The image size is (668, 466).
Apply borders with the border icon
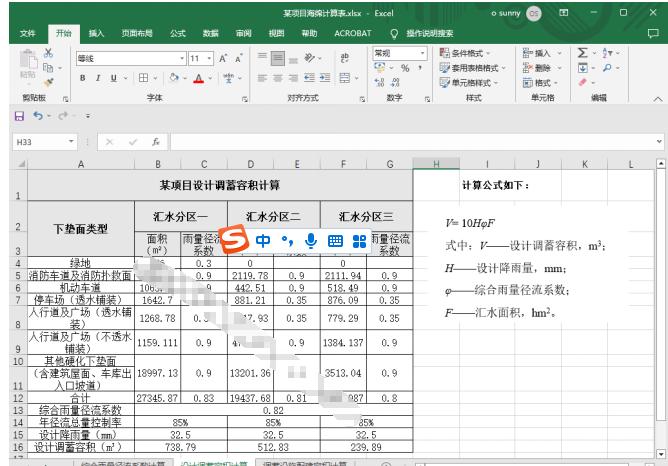[x=144, y=78]
